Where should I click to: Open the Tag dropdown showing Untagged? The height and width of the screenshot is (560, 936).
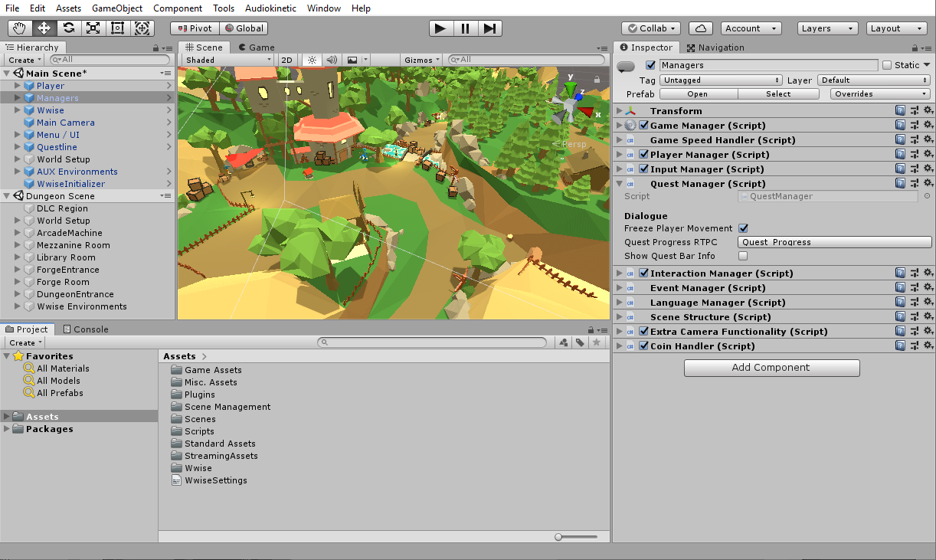coord(721,80)
